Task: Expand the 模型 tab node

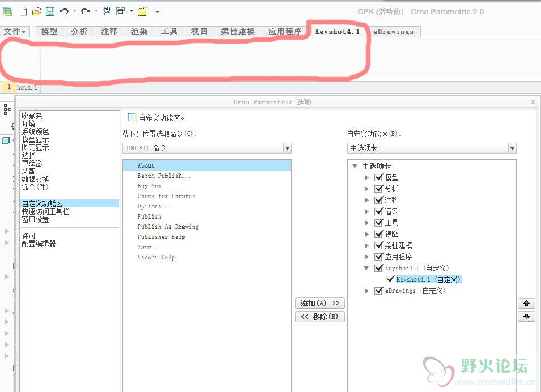Action: click(367, 178)
